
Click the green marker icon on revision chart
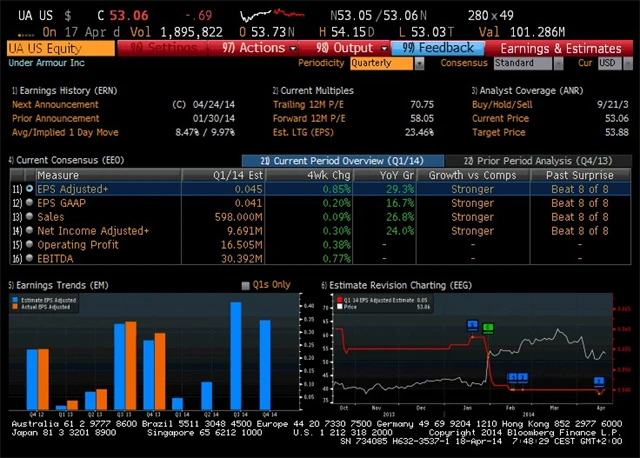488,328
